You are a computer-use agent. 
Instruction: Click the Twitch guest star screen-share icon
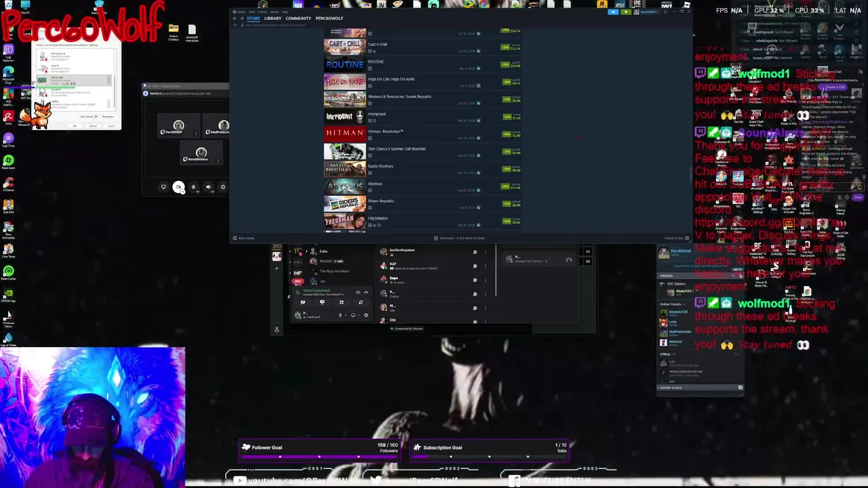[x=163, y=187]
